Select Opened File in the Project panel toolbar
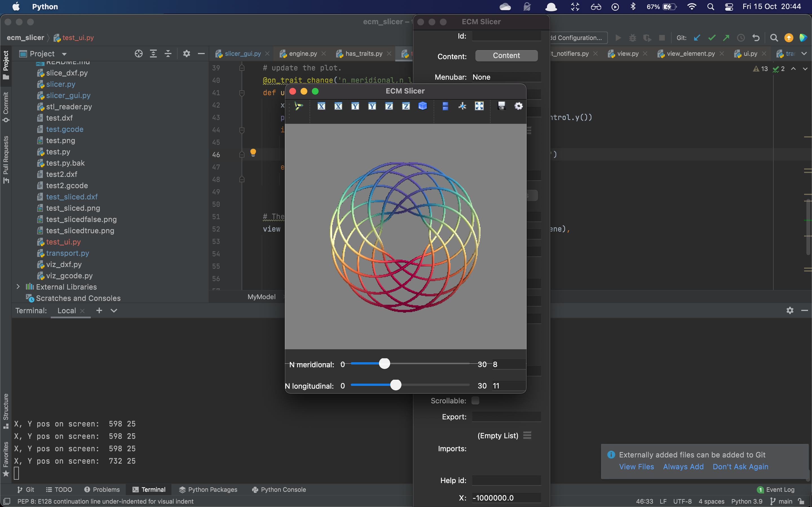Viewport: 812px width, 507px height. 139,53
